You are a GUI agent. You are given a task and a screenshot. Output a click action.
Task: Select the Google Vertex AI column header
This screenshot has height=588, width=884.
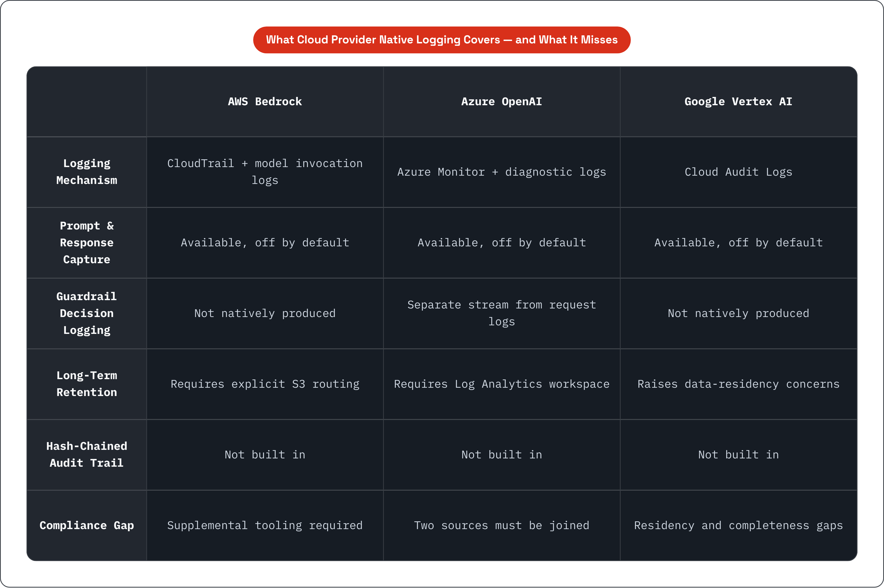point(739,102)
